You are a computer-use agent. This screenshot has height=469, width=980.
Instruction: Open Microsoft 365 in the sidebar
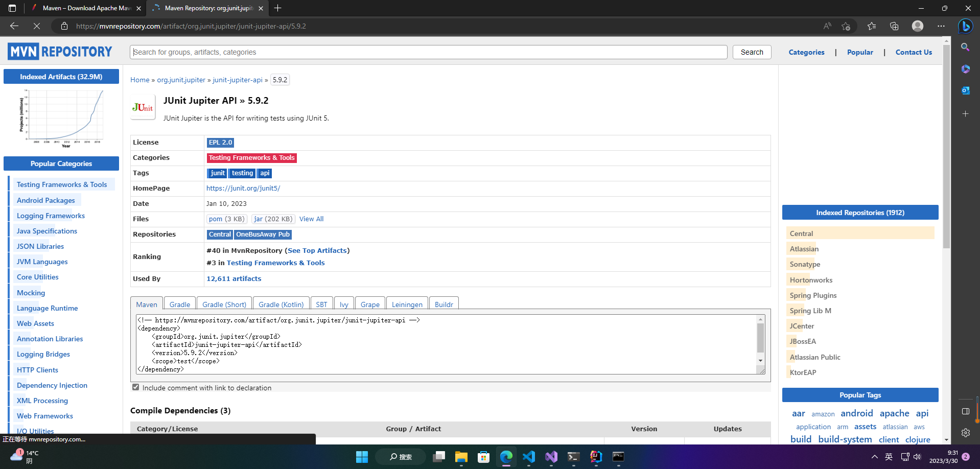965,69
